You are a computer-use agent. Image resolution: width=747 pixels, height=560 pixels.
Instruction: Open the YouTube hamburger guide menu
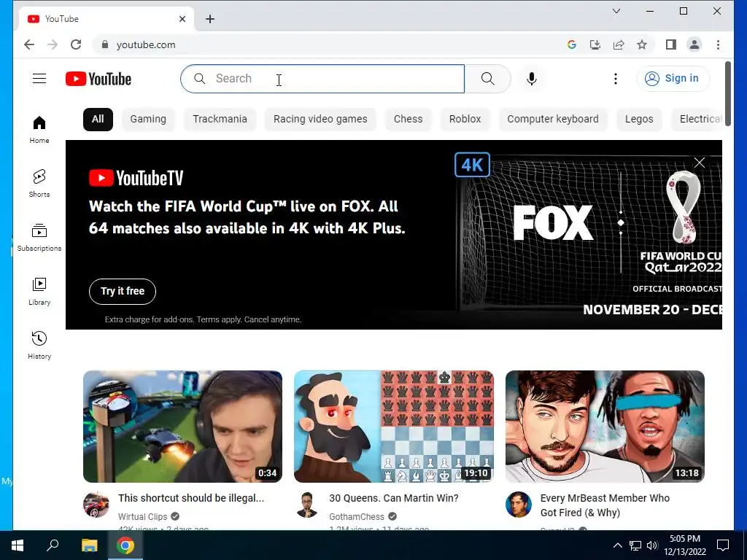tap(39, 79)
